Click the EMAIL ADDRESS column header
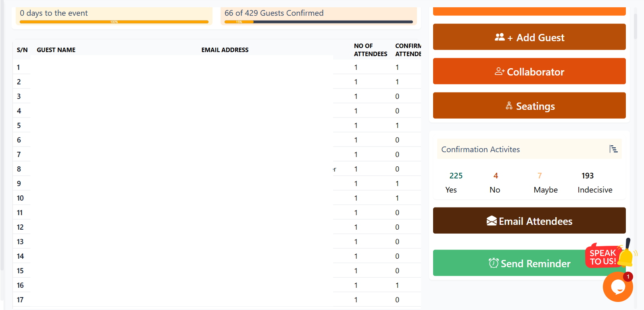The image size is (644, 310). pyautogui.click(x=225, y=50)
